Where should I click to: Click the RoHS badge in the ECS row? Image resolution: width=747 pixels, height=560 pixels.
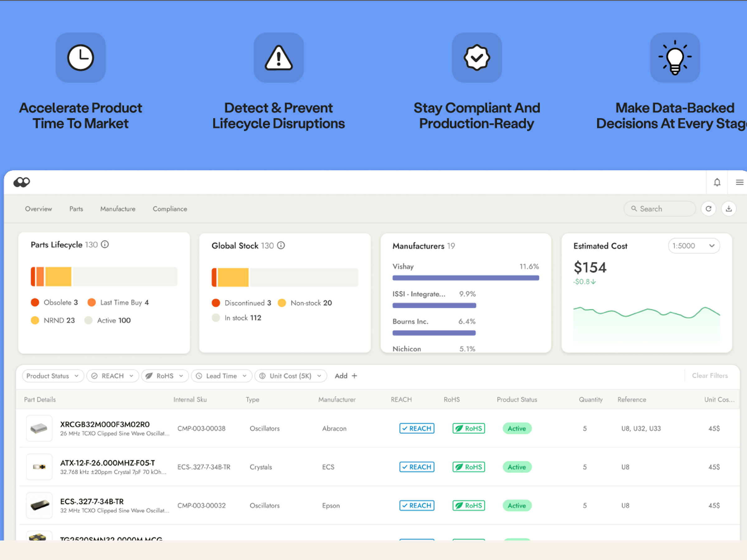[x=469, y=467]
